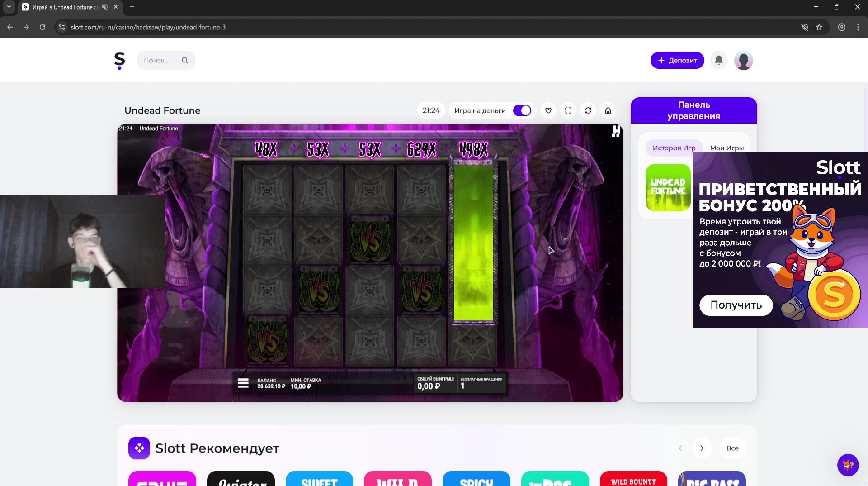868x486 pixels.
Task: Open a new browser tab
Action: (x=132, y=7)
